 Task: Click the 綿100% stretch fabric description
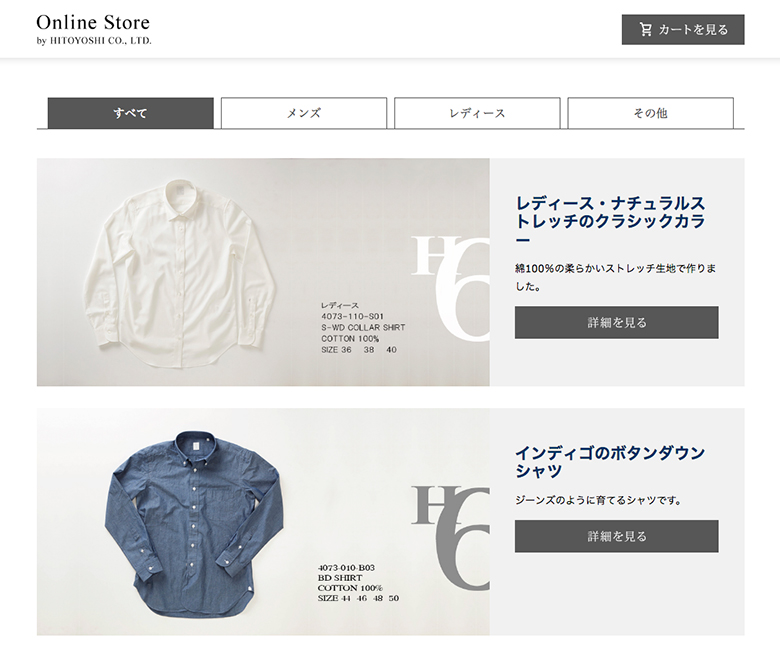[x=615, y=278]
